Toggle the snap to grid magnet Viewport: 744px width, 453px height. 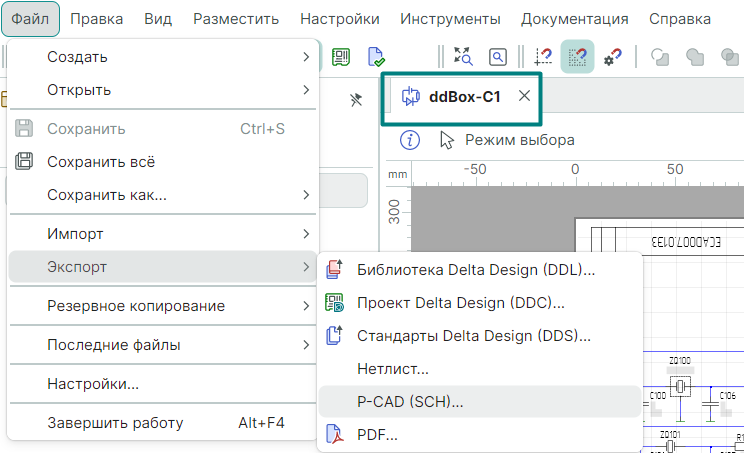[x=577, y=58]
